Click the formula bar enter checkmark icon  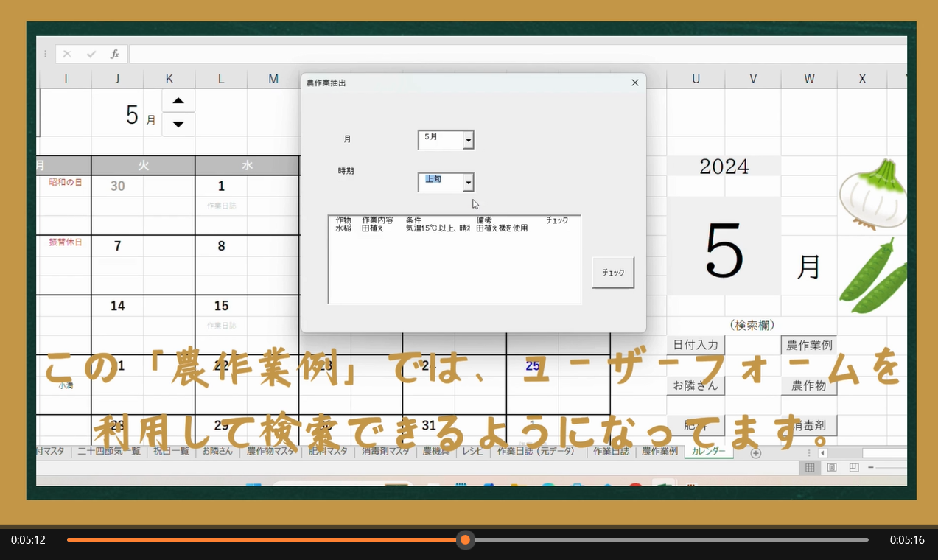[91, 54]
